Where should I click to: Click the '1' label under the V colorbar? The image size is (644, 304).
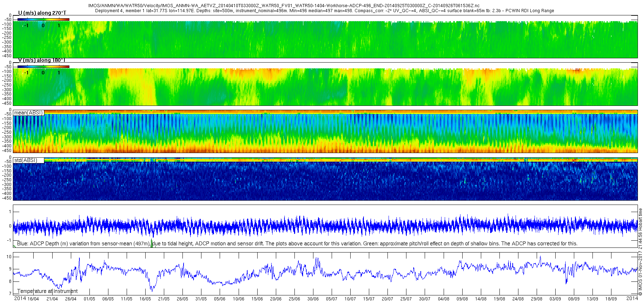(x=59, y=73)
